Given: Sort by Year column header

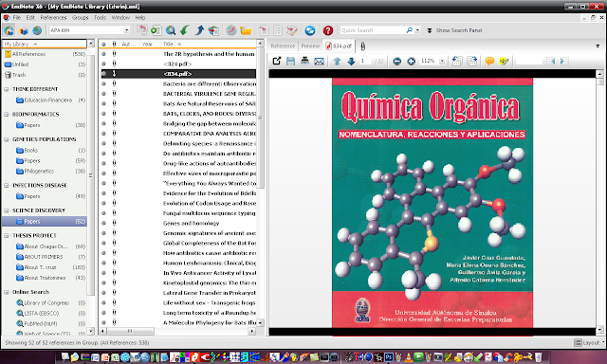Looking at the screenshot, I should 150,45.
